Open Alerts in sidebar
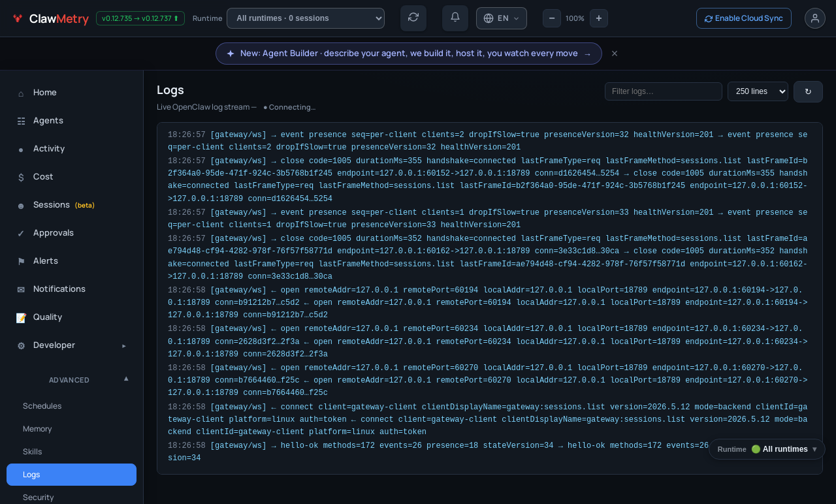Image resolution: width=836 pixels, height=504 pixels. 72,261
